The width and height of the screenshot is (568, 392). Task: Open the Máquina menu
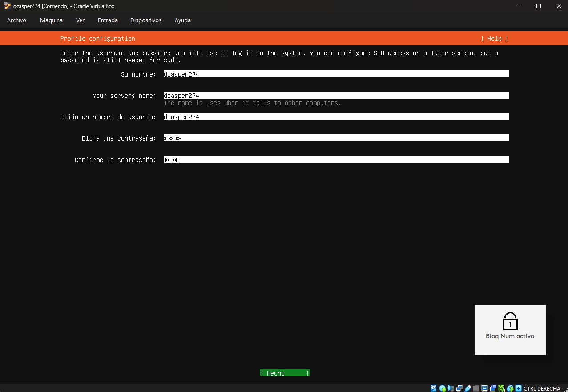pyautogui.click(x=51, y=20)
